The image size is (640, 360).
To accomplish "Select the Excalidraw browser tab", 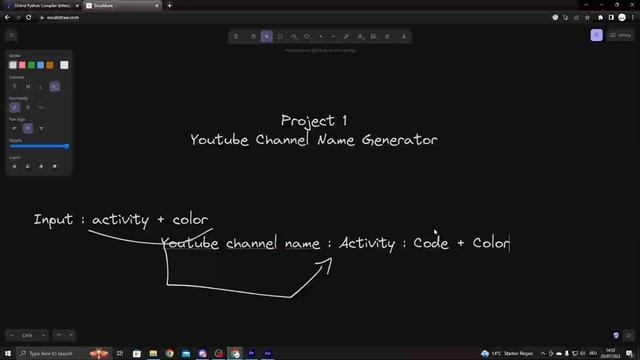I will pos(122,6).
